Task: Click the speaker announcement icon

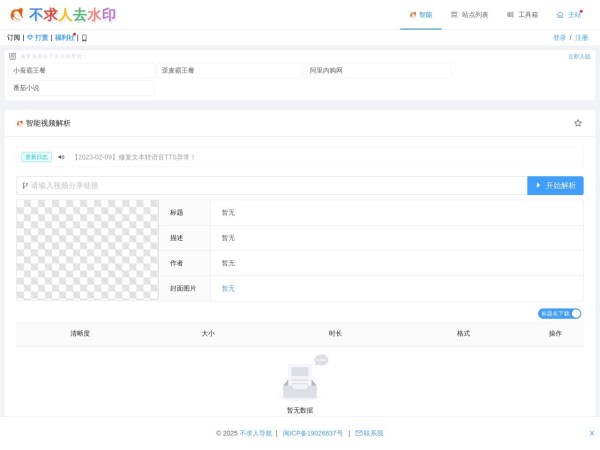Action: point(61,157)
